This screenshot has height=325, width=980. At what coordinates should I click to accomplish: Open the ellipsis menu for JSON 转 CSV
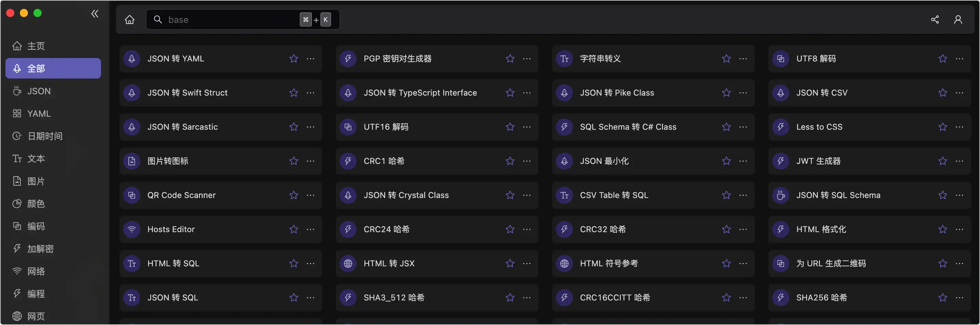tap(959, 93)
